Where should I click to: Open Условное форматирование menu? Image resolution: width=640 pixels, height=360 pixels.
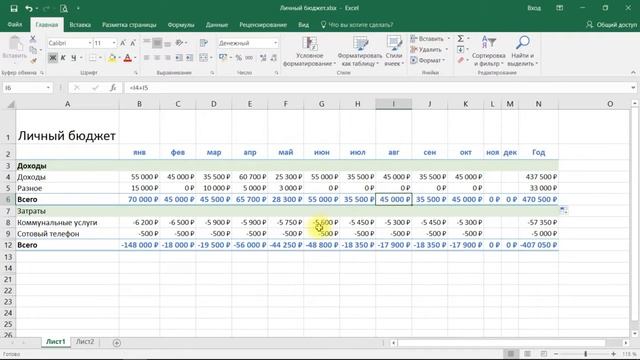pyautogui.click(x=309, y=51)
